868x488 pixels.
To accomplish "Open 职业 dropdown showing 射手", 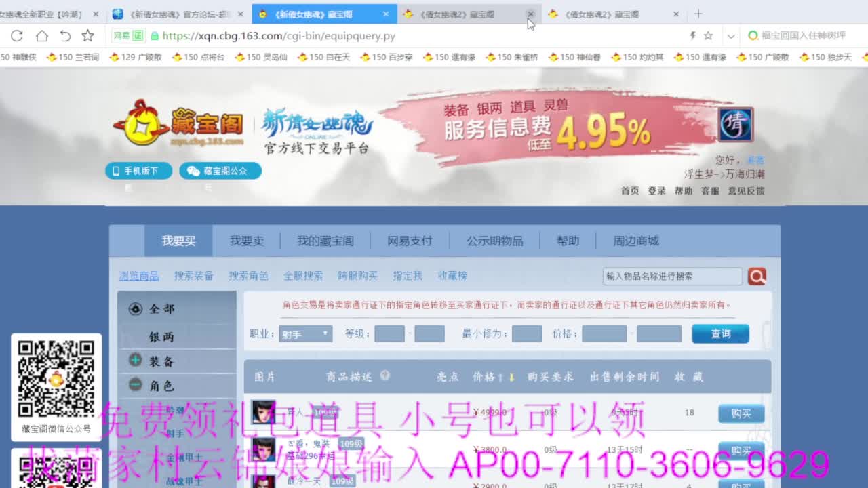I will tap(306, 334).
